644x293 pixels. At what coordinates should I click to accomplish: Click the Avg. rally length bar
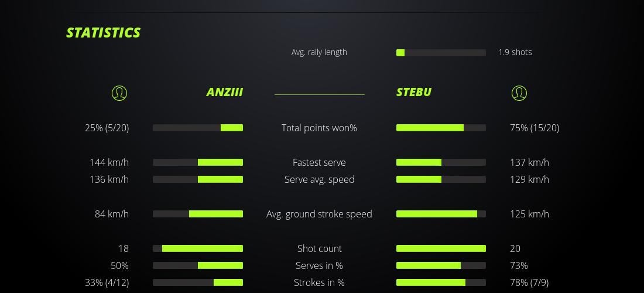click(441, 53)
